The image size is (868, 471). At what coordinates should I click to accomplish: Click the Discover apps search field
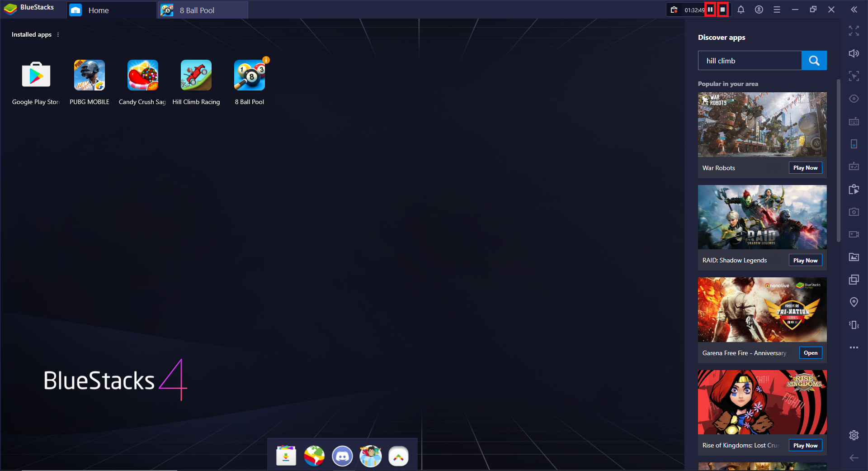click(750, 61)
